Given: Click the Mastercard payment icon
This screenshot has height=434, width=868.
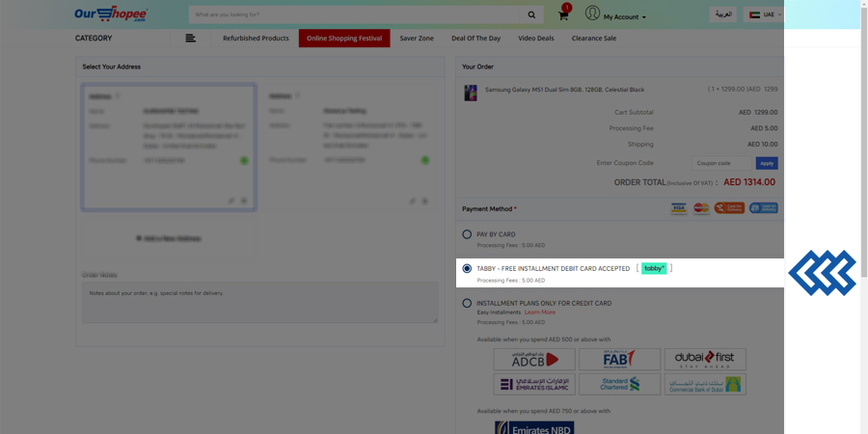Looking at the screenshot, I should pyautogui.click(x=701, y=208).
